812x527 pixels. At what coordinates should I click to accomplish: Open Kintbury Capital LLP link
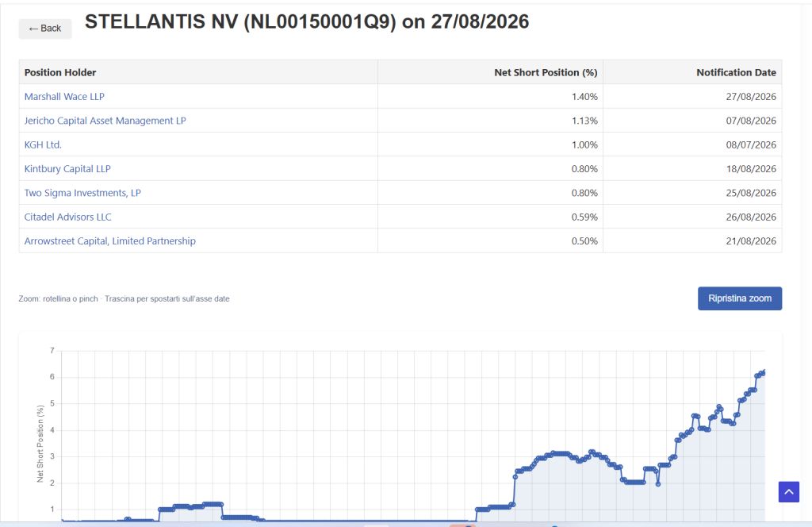pyautogui.click(x=67, y=169)
